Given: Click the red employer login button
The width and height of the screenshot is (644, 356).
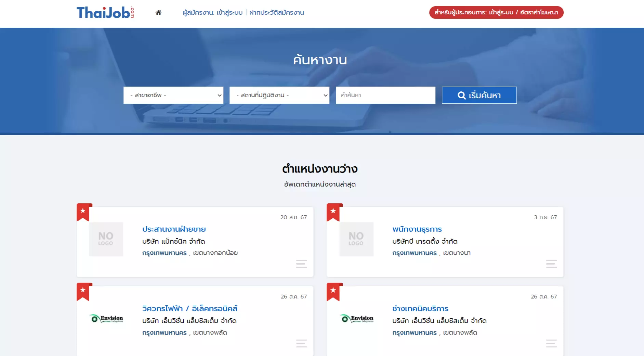Looking at the screenshot, I should (496, 12).
